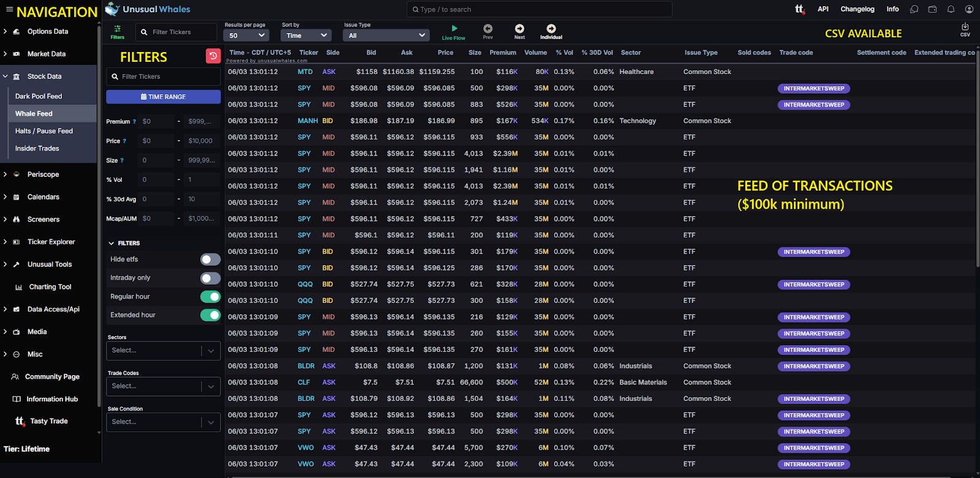The width and height of the screenshot is (980, 478).
Task: Open the Info link in header
Action: [x=892, y=9]
